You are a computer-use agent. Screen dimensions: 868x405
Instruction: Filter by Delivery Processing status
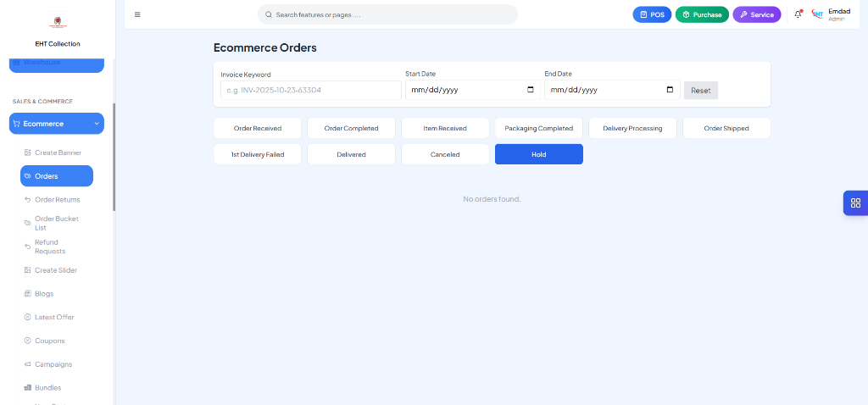point(632,128)
